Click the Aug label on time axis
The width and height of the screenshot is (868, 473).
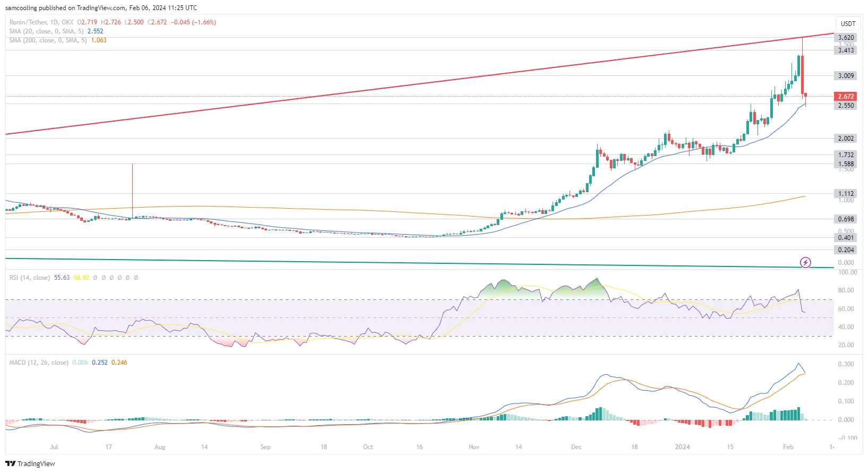(160, 447)
